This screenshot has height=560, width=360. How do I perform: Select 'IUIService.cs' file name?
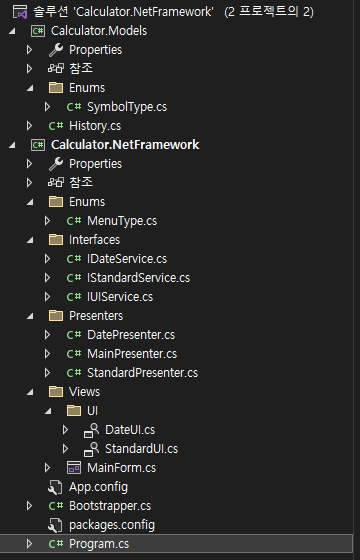(x=120, y=297)
